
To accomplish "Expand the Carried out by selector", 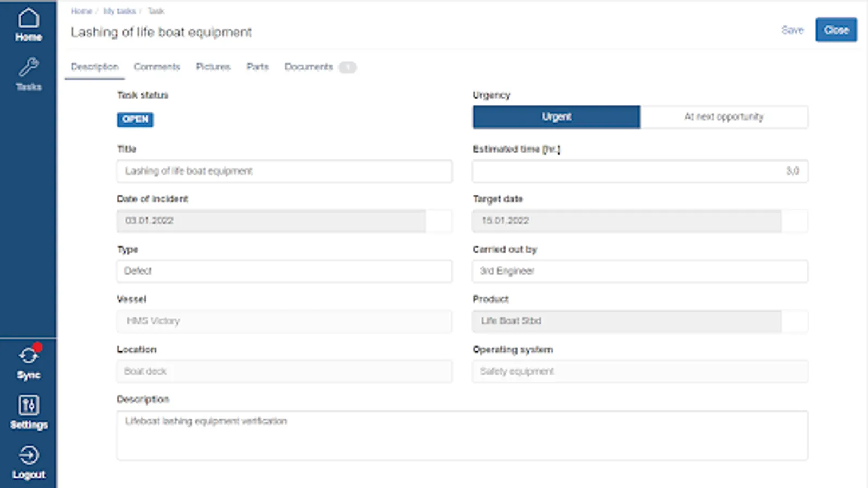I will [x=640, y=271].
